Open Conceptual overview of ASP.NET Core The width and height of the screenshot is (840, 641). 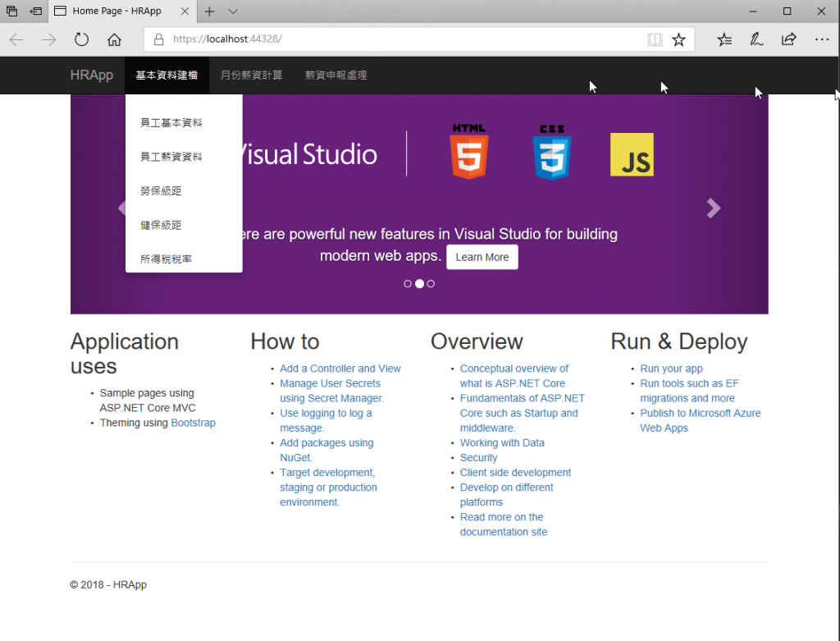point(514,376)
